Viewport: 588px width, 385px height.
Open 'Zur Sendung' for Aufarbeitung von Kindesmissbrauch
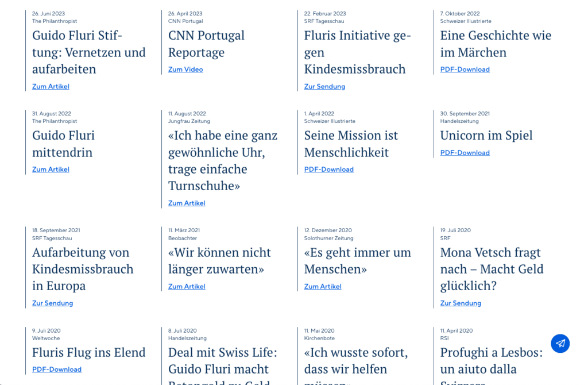click(52, 303)
